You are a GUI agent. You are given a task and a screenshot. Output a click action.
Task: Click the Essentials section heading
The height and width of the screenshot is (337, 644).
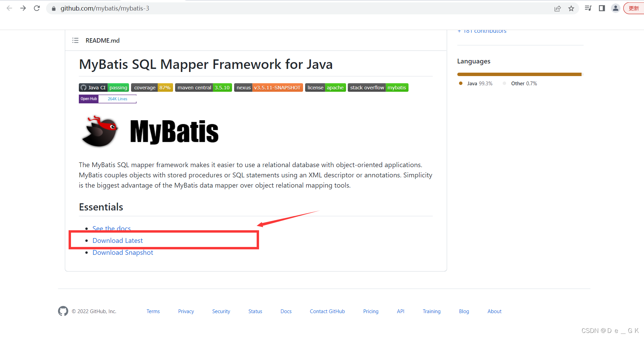pyautogui.click(x=101, y=207)
